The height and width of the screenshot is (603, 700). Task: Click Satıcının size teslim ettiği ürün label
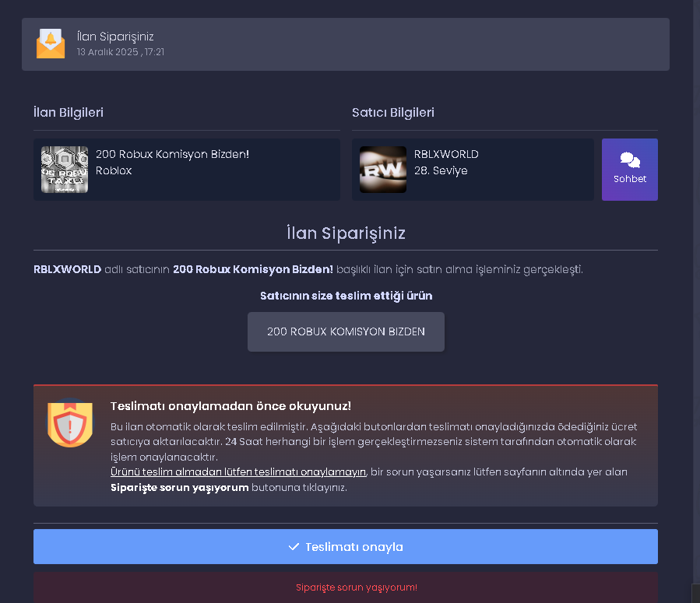click(x=346, y=296)
